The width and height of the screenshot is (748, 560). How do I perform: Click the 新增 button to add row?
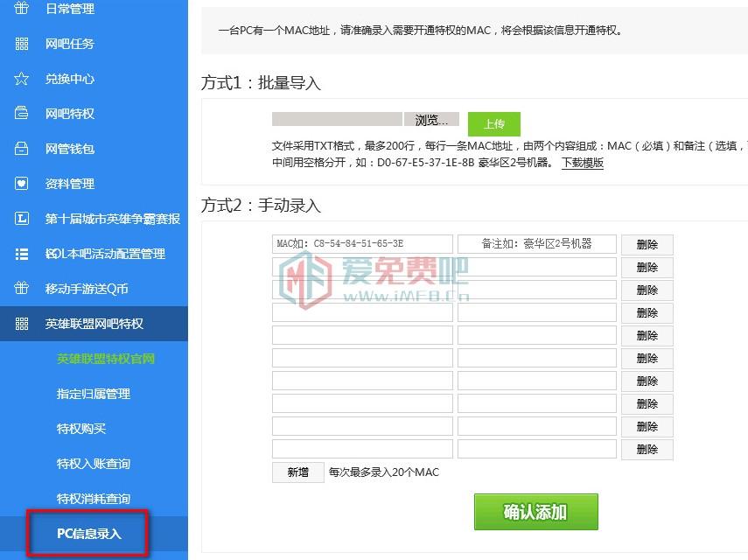pyautogui.click(x=298, y=472)
